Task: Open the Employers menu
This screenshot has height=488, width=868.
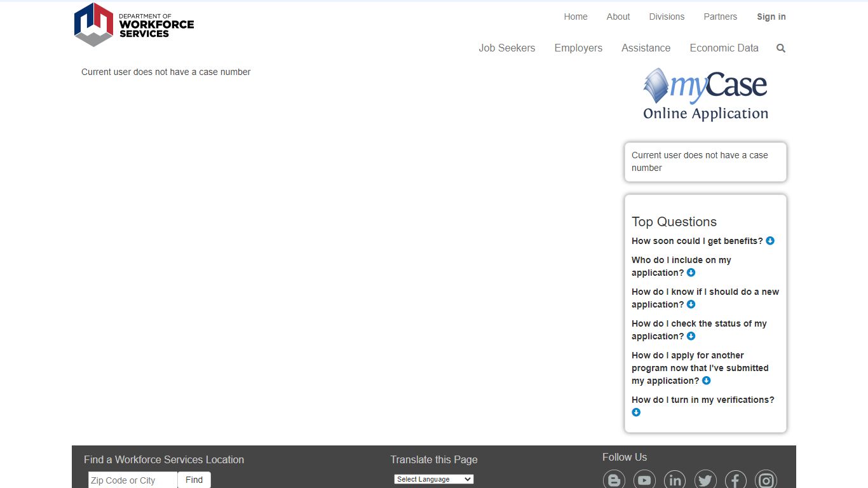Action: click(578, 48)
